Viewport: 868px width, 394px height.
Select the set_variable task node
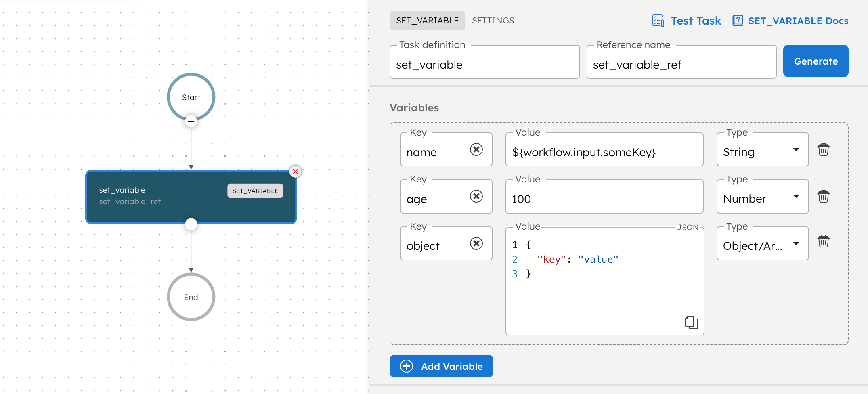(191, 197)
